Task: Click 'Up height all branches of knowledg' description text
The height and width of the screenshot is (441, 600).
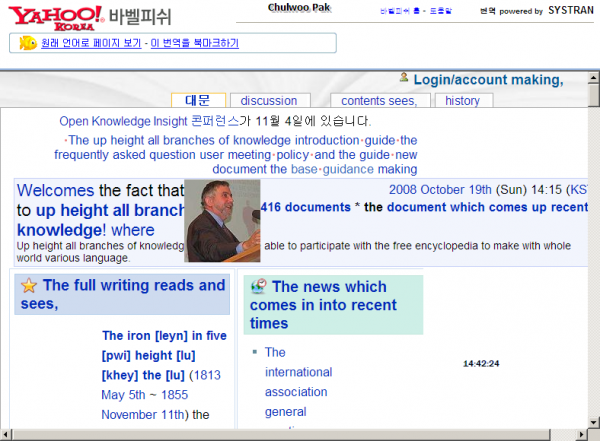Action: click(100, 246)
